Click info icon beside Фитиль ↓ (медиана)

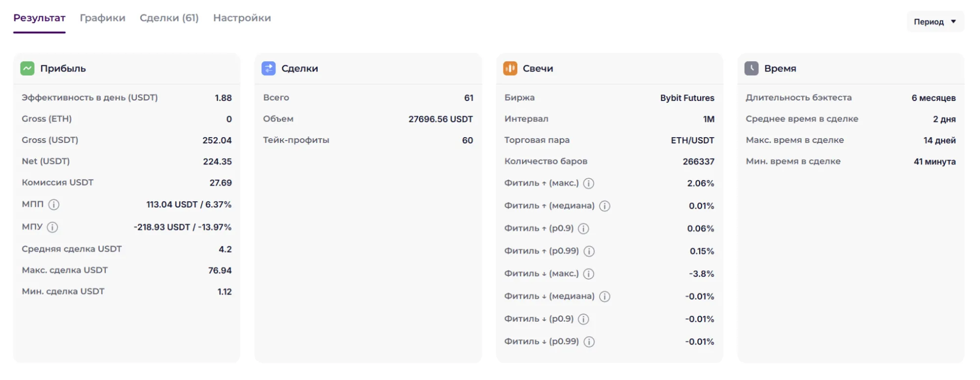pyautogui.click(x=605, y=297)
